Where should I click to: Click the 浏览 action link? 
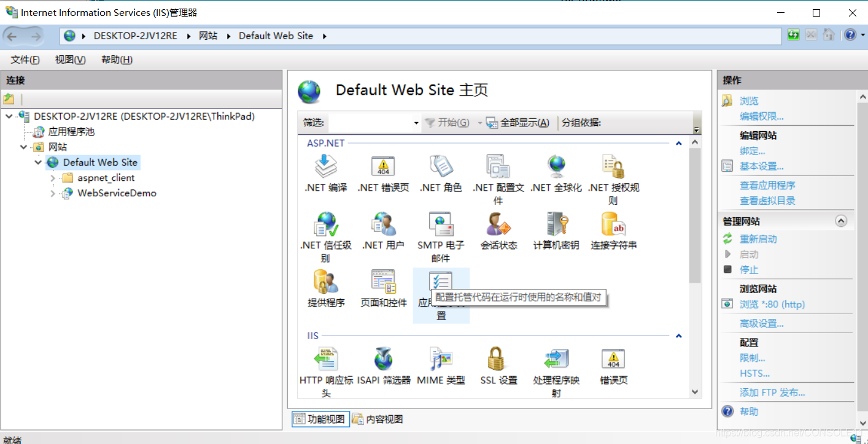click(749, 101)
